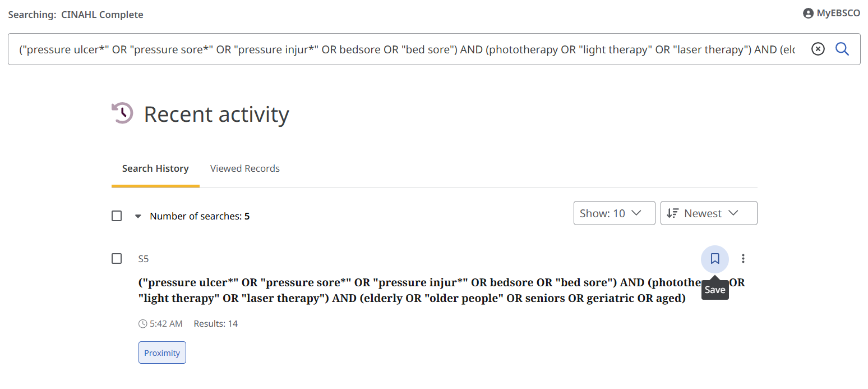Click the "CINAHL Complete" database name

(x=102, y=15)
